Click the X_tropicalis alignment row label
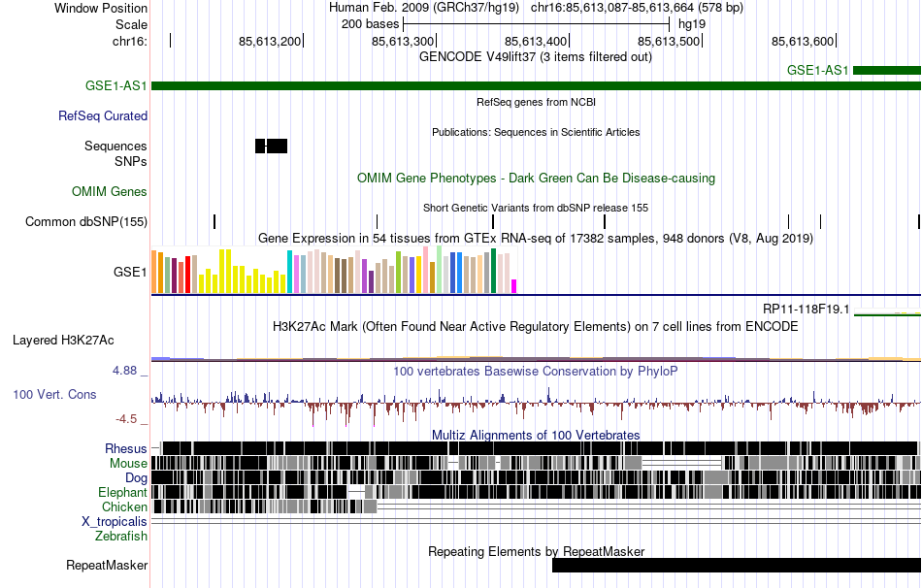 coord(115,522)
